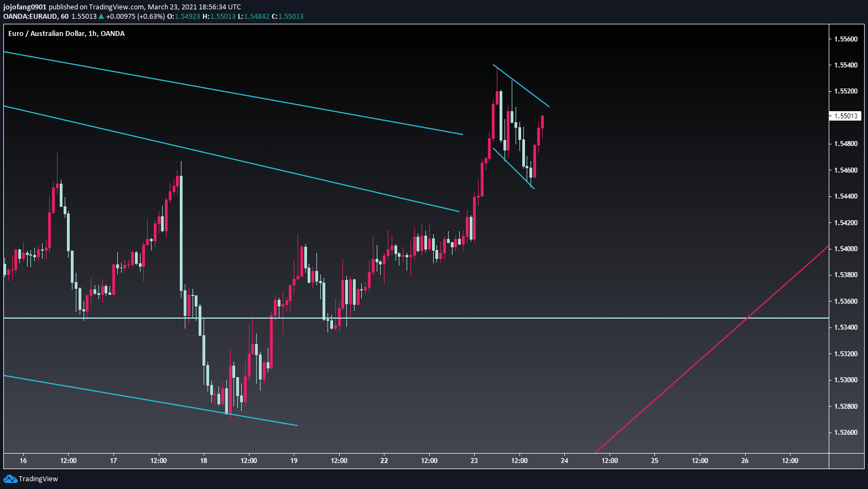Click the +0.00975 (+0.63%) change value
Image resolution: width=868 pixels, height=489 pixels.
[x=136, y=16]
